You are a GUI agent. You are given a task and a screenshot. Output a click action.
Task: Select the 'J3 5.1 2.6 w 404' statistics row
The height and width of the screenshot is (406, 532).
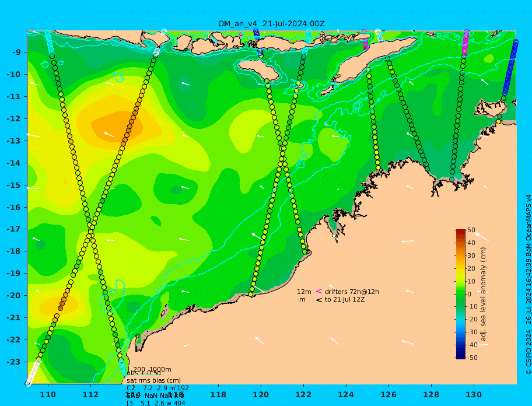click(x=156, y=403)
